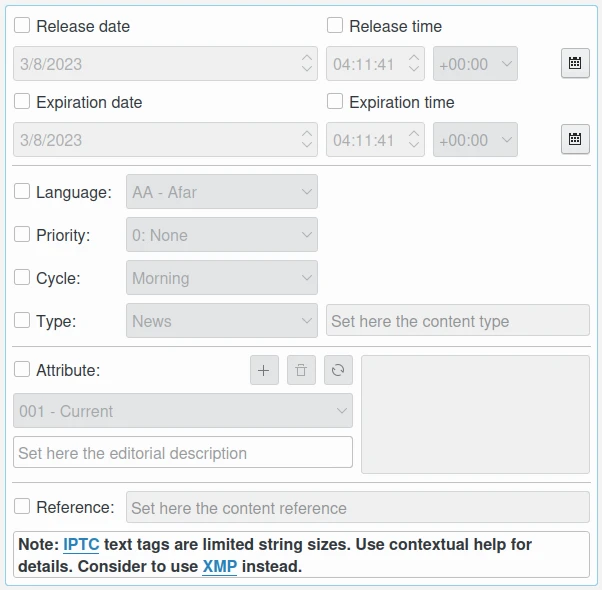Expand the Type dropdown showing News
602x590 pixels.
222,321
